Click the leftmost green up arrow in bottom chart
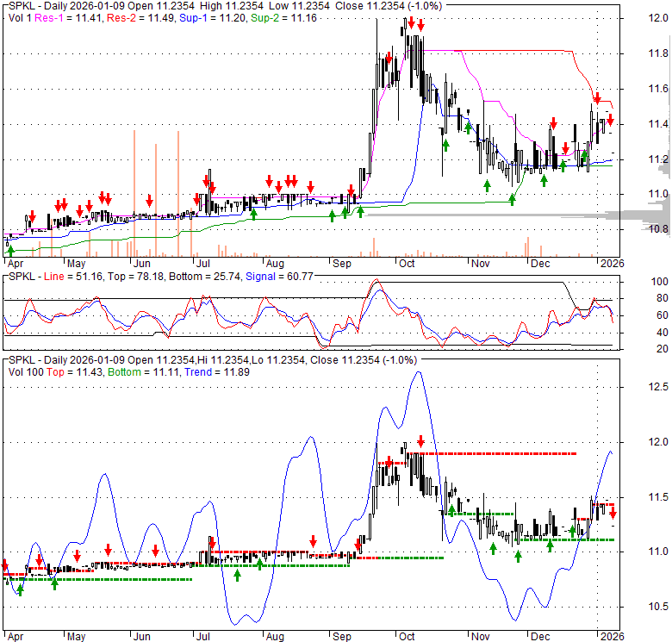This screenshot has height=642, width=672. [x=21, y=590]
